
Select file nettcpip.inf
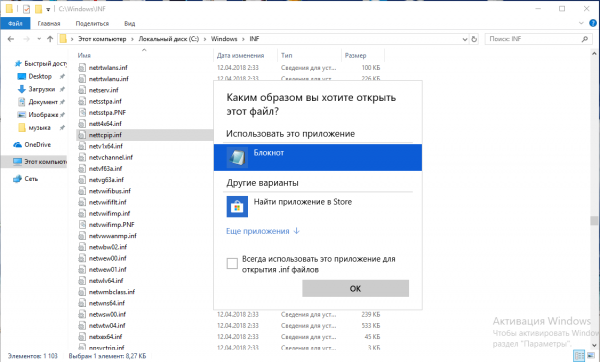click(105, 135)
